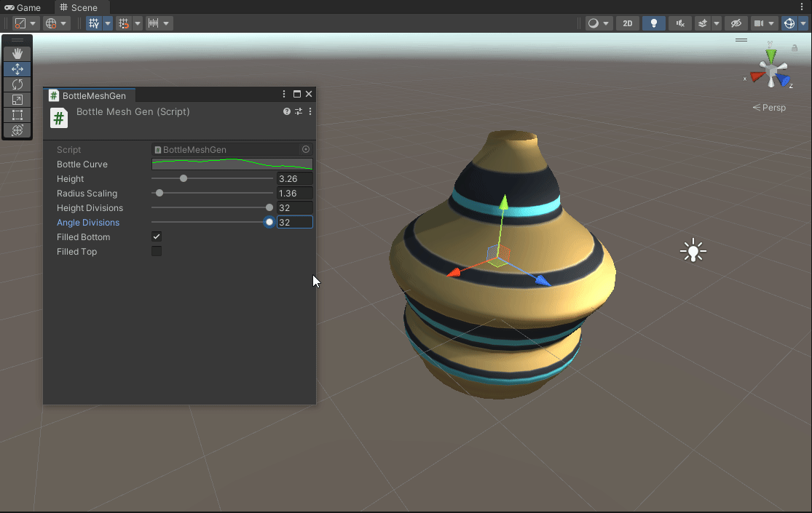812x513 pixels.
Task: Open Gizmos dropdown arrow
Action: 803,23
